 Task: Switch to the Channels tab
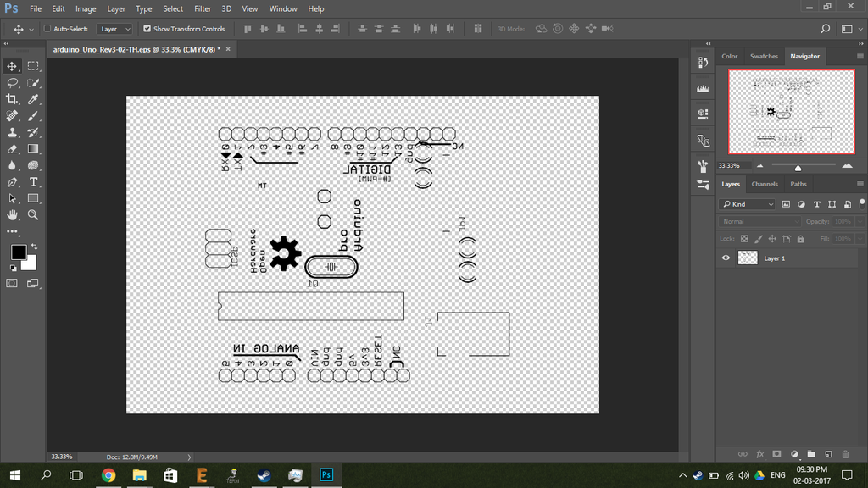(x=765, y=184)
